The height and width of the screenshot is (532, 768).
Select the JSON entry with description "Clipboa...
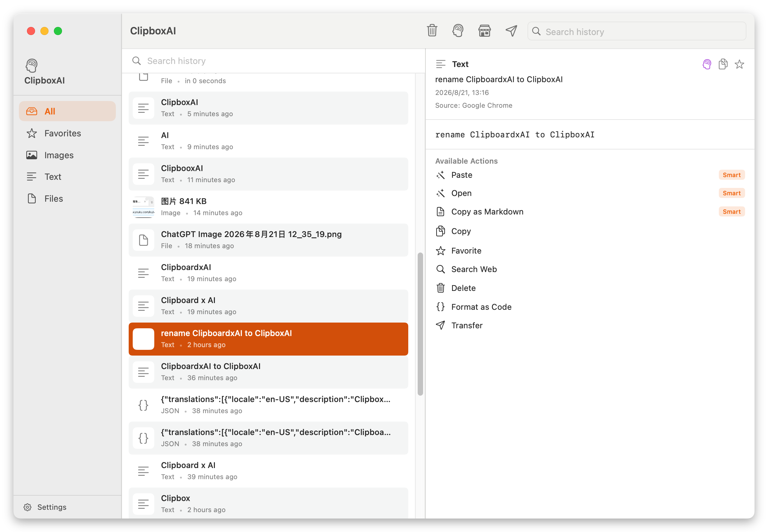coord(268,438)
